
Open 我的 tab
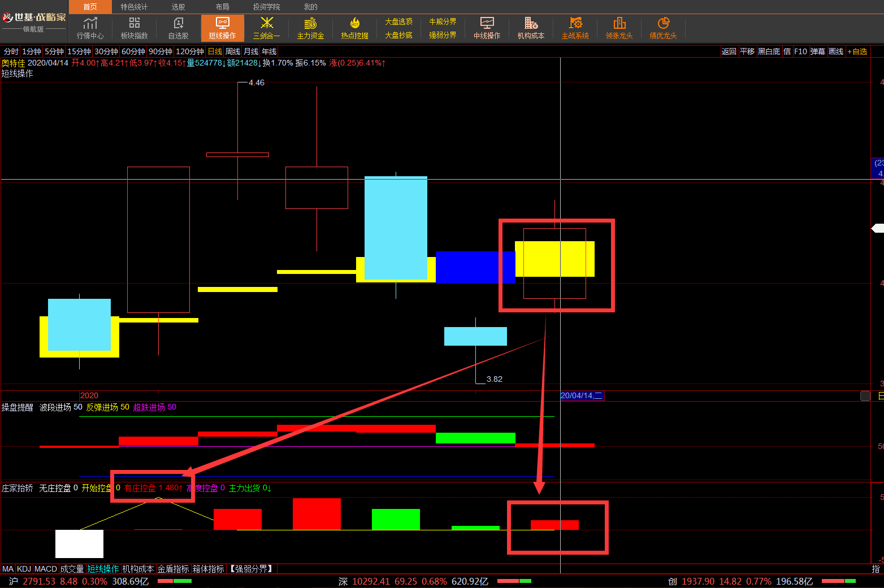pyautogui.click(x=310, y=7)
